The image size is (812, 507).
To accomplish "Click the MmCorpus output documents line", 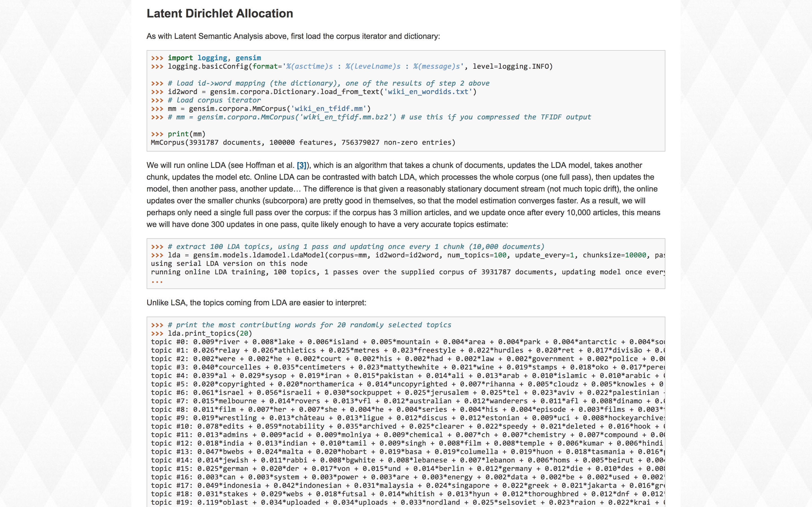I will click(x=303, y=143).
